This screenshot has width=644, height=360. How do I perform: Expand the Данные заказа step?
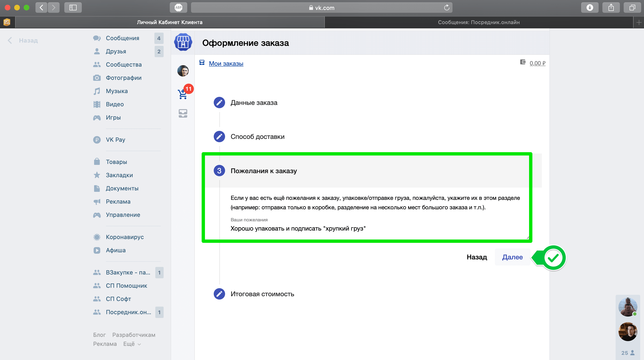(x=254, y=103)
